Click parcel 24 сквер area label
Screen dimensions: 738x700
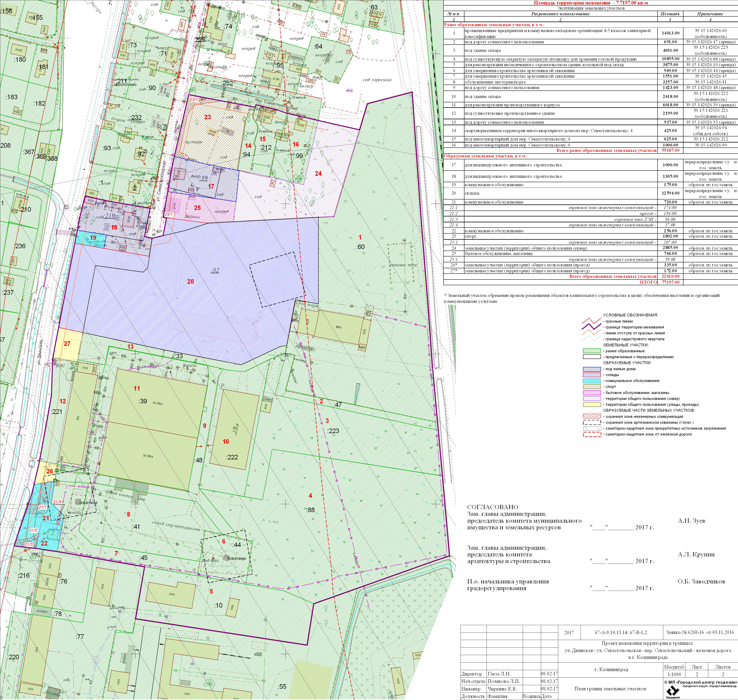(x=318, y=174)
